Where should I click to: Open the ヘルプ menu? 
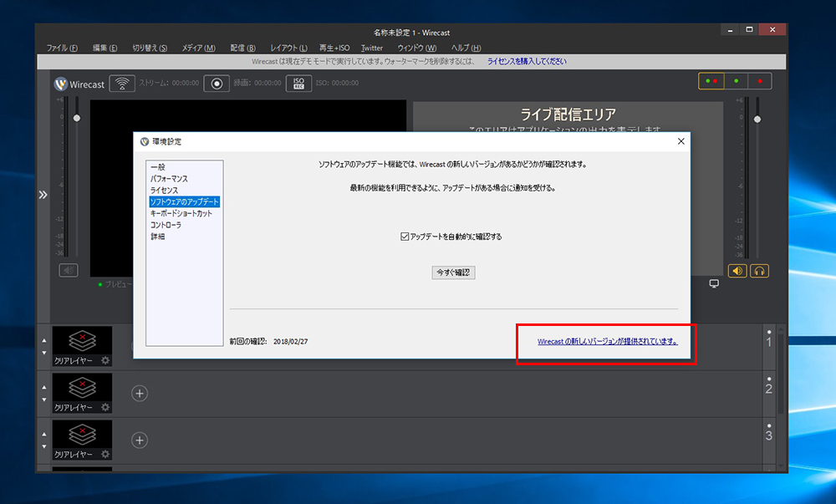[x=466, y=48]
